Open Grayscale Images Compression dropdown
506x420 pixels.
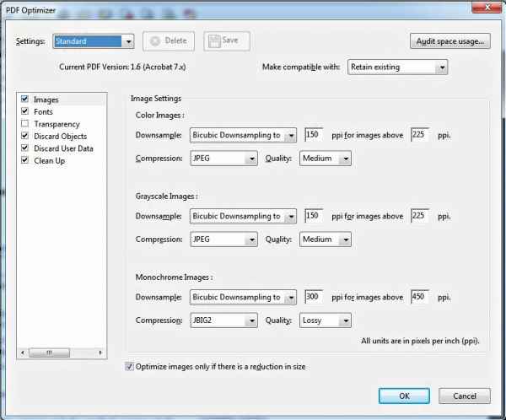tap(223, 240)
